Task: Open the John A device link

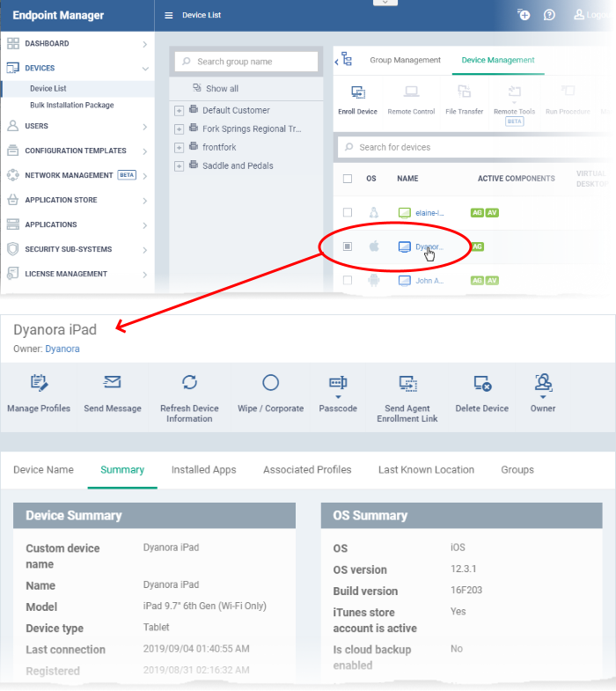Action: click(x=429, y=281)
